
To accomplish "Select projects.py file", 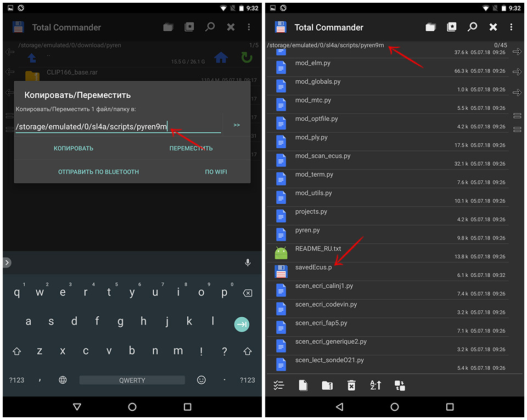I will tap(388, 216).
